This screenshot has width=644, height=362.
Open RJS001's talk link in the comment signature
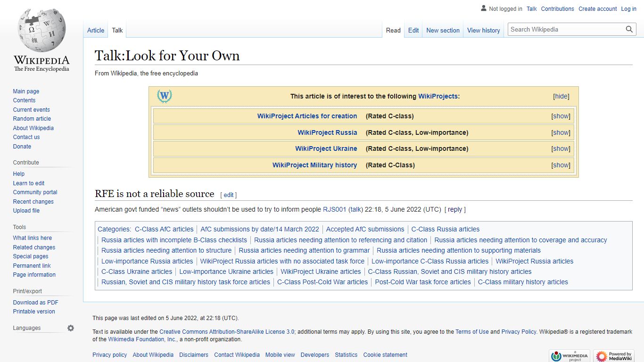(x=355, y=209)
